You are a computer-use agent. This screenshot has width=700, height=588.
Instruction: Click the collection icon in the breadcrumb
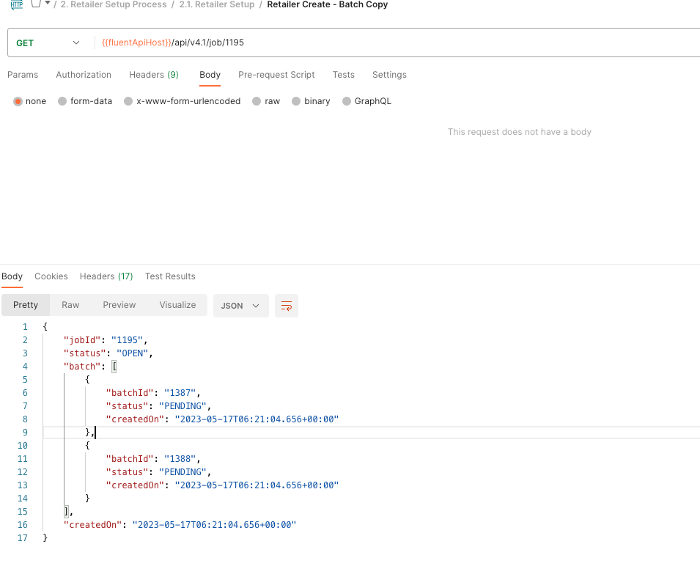(x=35, y=4)
